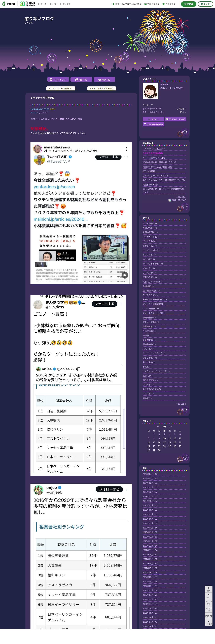Switch to ブログトップ tab
The width and height of the screenshot is (215, 644).
[x=58, y=80]
